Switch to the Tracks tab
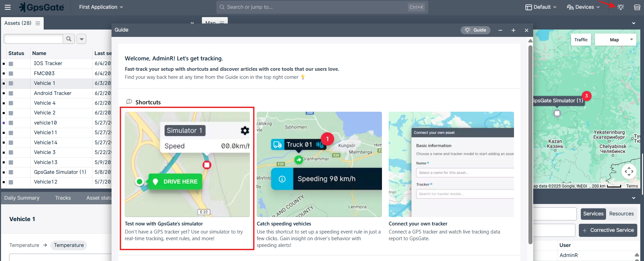Image resolution: width=644 pixels, height=261 pixels. (x=63, y=198)
